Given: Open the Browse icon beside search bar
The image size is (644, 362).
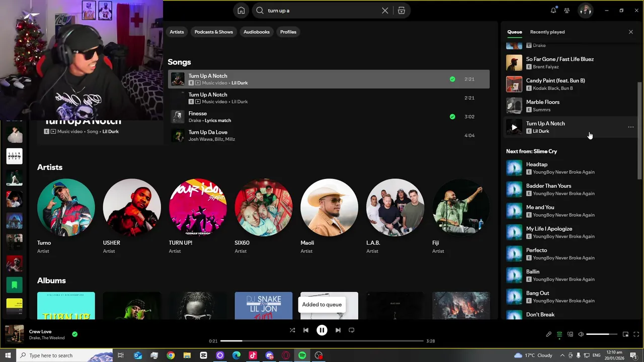Looking at the screenshot, I should click(401, 11).
